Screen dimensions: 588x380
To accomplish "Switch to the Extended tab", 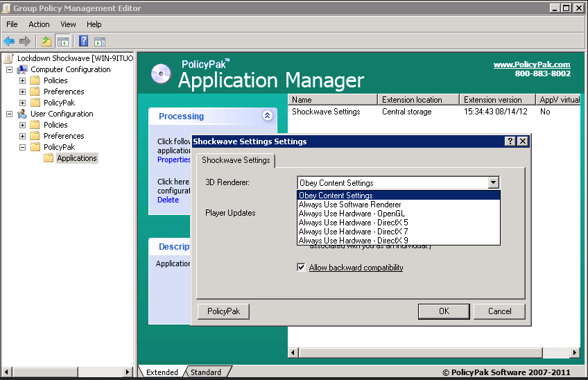I will click(162, 372).
